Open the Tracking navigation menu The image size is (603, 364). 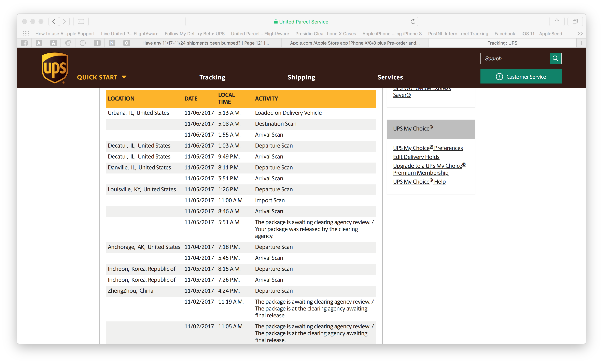tap(212, 77)
